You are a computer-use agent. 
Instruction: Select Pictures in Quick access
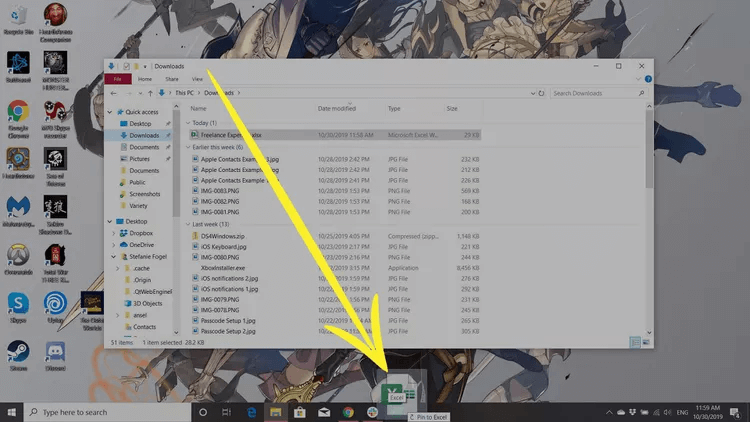click(x=140, y=159)
